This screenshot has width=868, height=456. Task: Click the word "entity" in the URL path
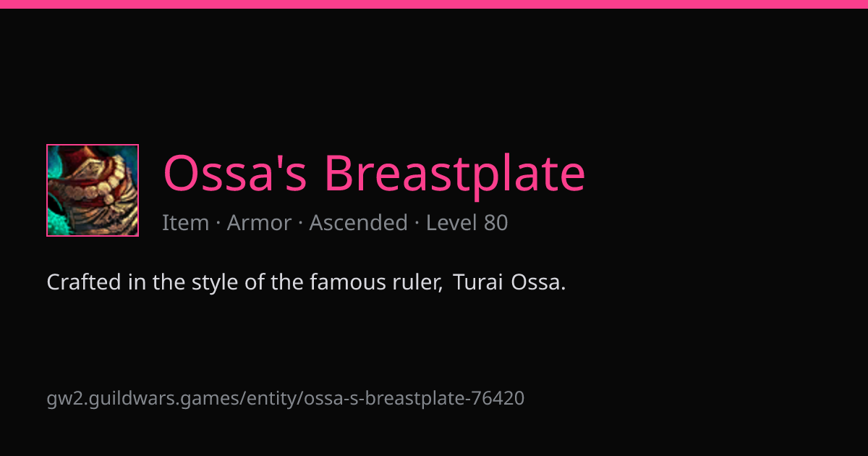[x=273, y=398]
